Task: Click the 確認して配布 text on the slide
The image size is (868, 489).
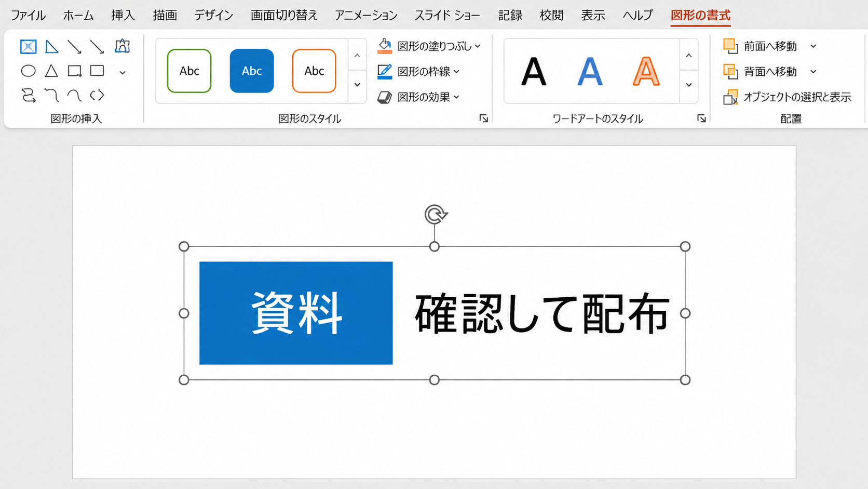Action: pos(542,313)
